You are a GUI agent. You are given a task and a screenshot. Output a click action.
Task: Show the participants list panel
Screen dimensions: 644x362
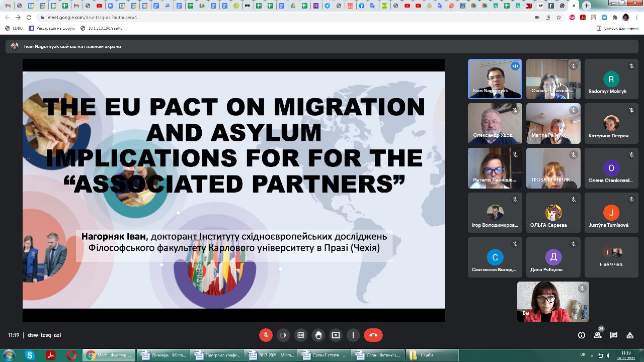[598, 335]
